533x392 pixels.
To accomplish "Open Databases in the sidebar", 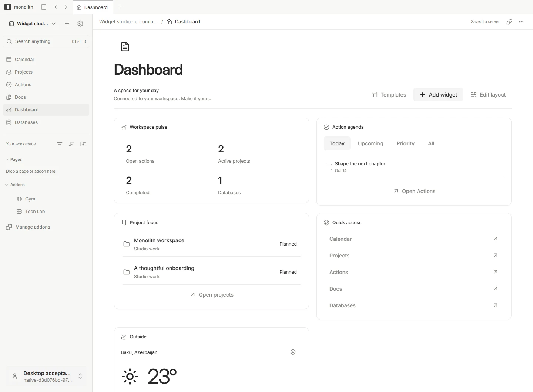I will coord(46,122).
